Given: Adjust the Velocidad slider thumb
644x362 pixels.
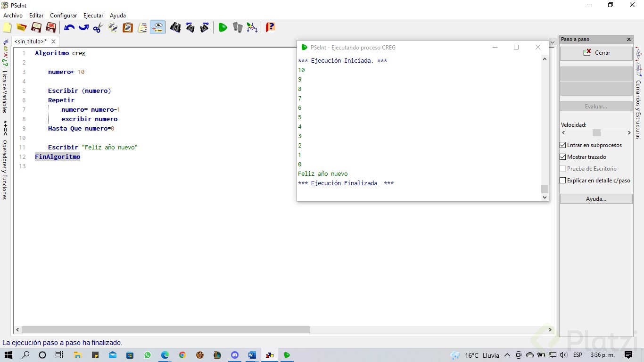Looking at the screenshot, I should [596, 133].
